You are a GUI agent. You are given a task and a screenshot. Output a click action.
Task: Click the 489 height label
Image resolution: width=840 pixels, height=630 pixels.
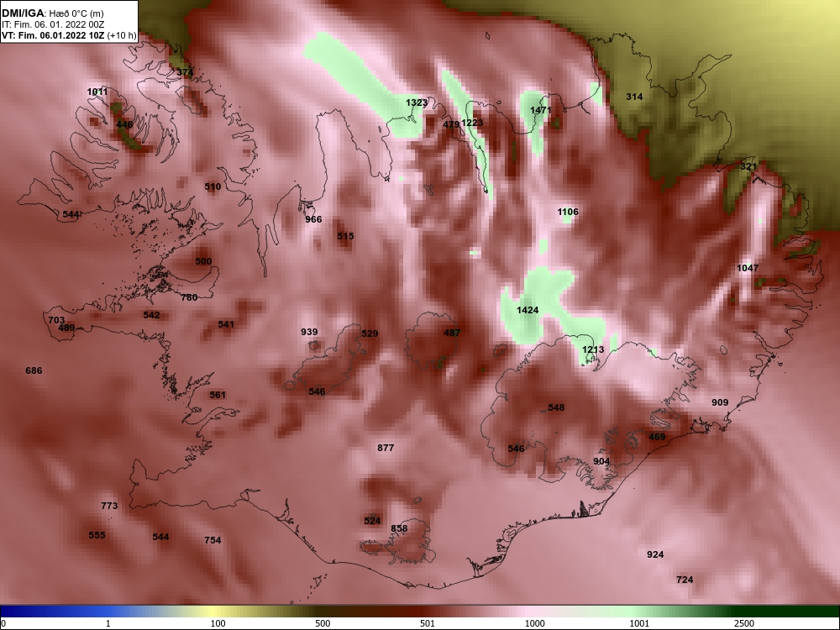coord(66,328)
